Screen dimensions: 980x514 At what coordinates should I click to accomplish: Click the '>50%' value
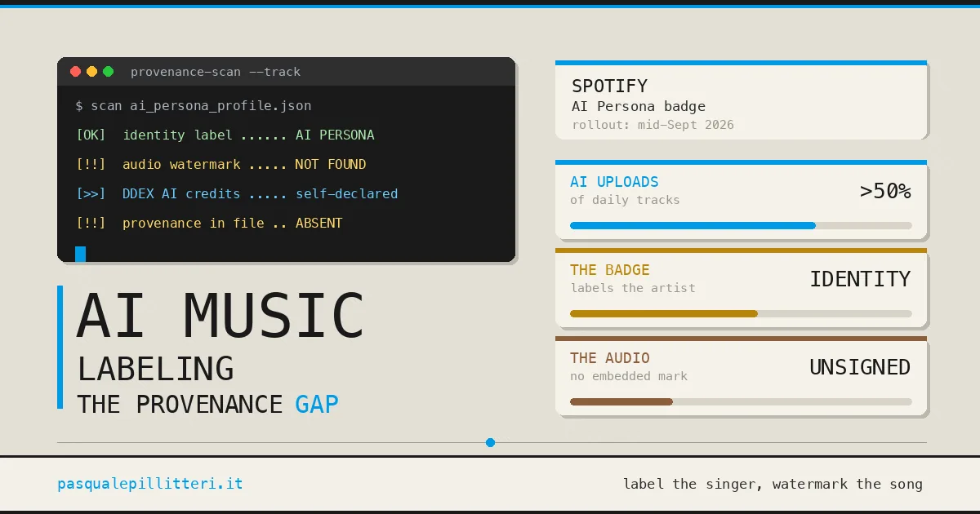click(x=885, y=191)
